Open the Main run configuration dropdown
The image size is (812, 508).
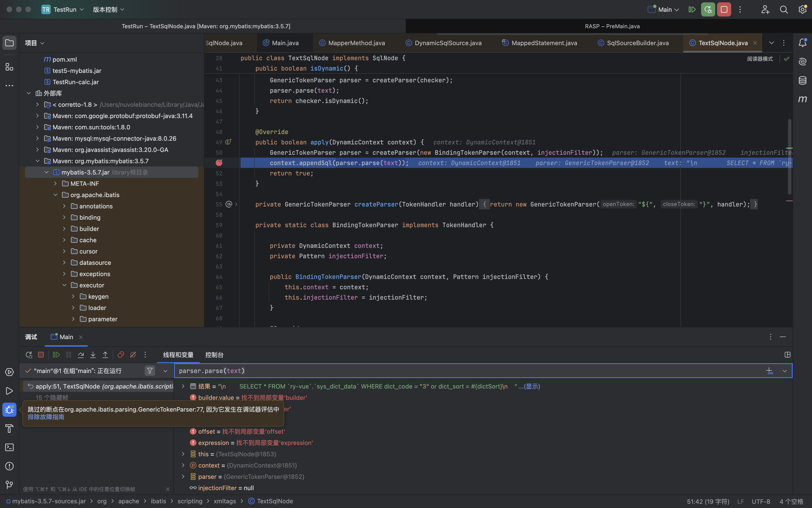point(664,9)
